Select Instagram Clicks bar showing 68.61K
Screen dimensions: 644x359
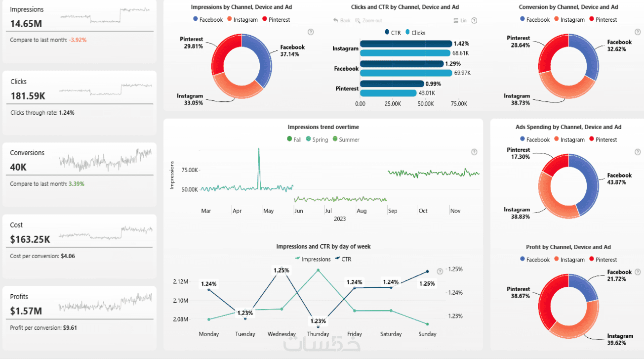pos(405,53)
